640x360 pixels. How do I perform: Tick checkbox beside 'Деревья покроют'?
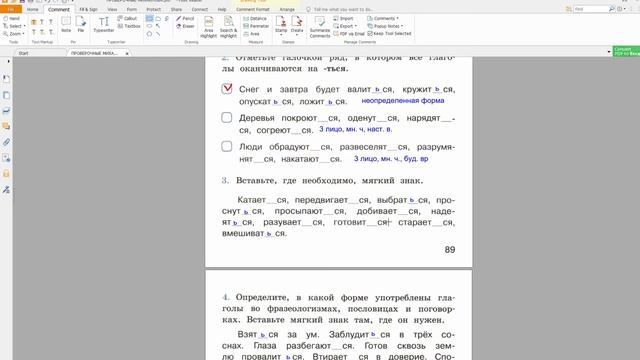[x=227, y=118]
